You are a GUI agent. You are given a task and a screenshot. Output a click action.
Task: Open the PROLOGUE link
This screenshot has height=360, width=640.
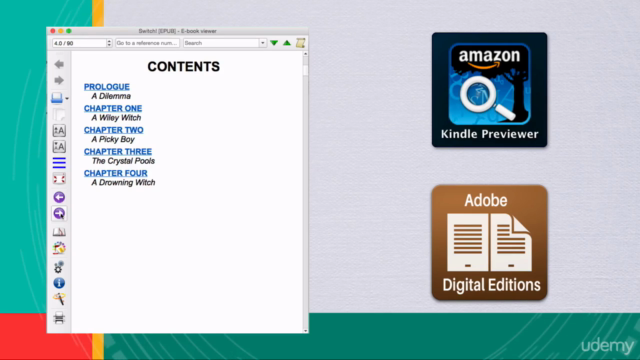point(107,87)
